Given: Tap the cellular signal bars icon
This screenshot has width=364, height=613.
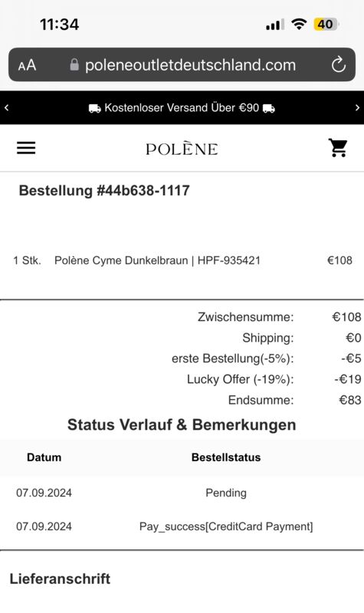Looking at the screenshot, I should (275, 25).
